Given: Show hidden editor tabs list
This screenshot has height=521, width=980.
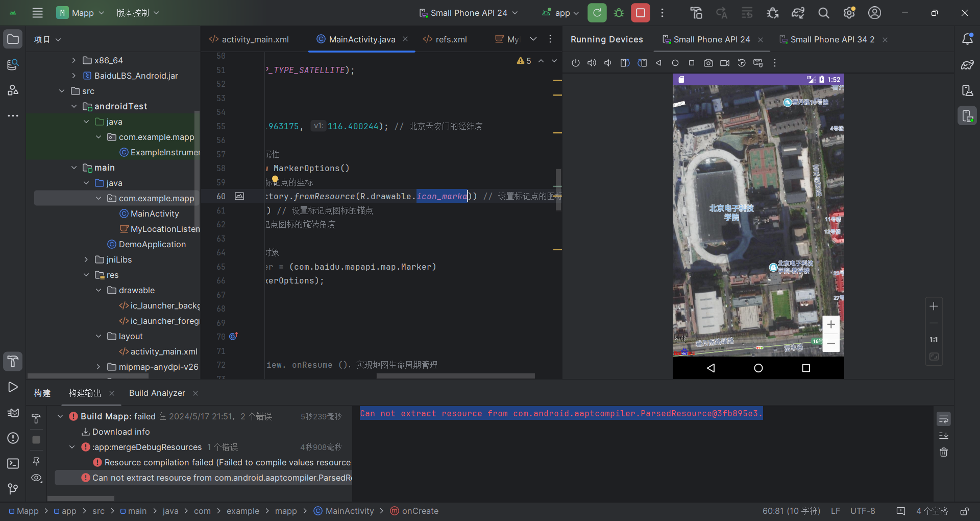Looking at the screenshot, I should (x=533, y=39).
